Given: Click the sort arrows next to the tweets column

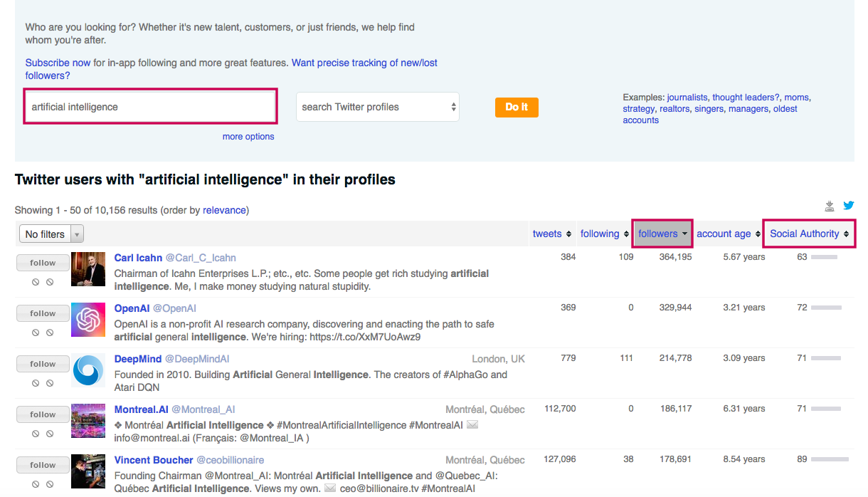Looking at the screenshot, I should [569, 234].
